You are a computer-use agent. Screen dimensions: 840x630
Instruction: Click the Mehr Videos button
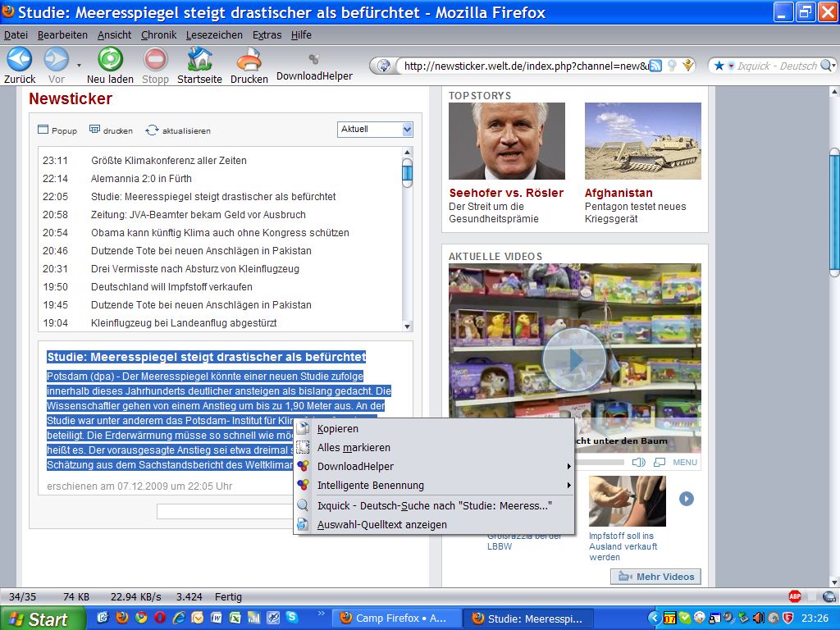655,577
